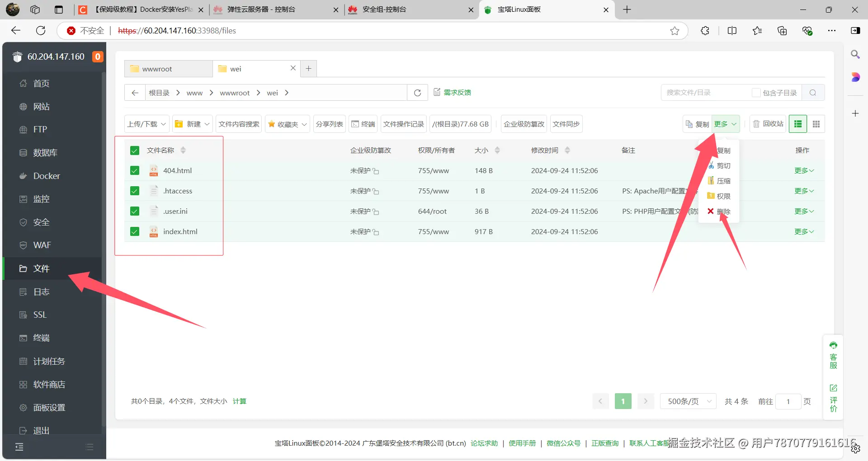
Task: Sort by 大小 size column arrows
Action: pos(497,151)
